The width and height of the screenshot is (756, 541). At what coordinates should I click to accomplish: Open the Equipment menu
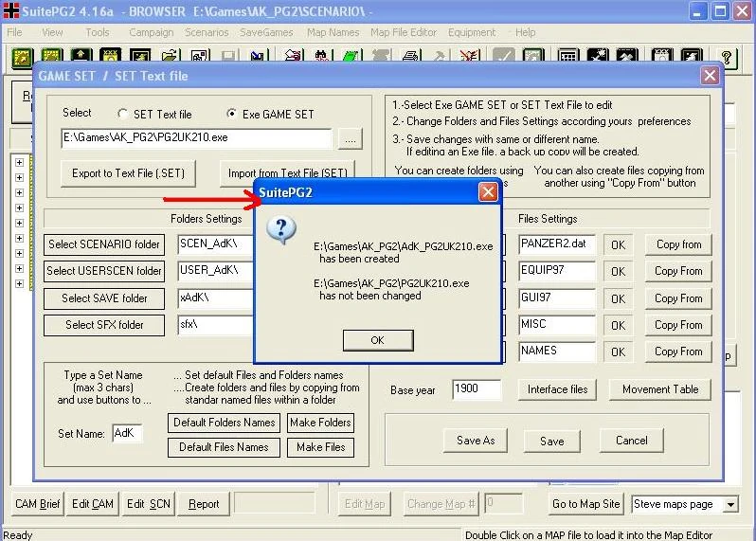point(472,32)
